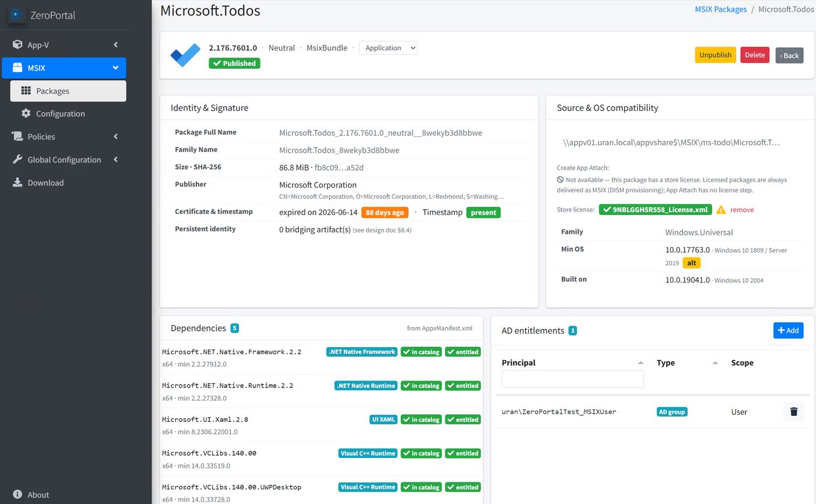Open the 9NBLGGH5R558_License.xml badge
Viewport: 816px width, 504px height.
[655, 210]
